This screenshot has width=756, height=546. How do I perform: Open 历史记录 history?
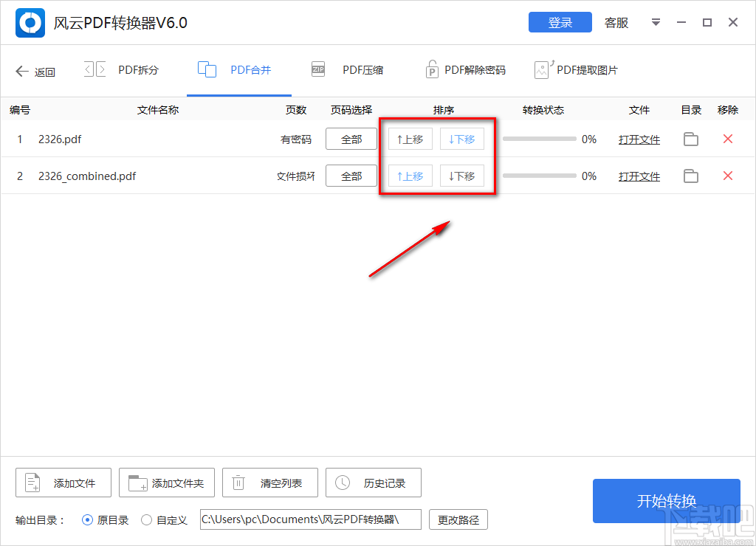click(373, 483)
